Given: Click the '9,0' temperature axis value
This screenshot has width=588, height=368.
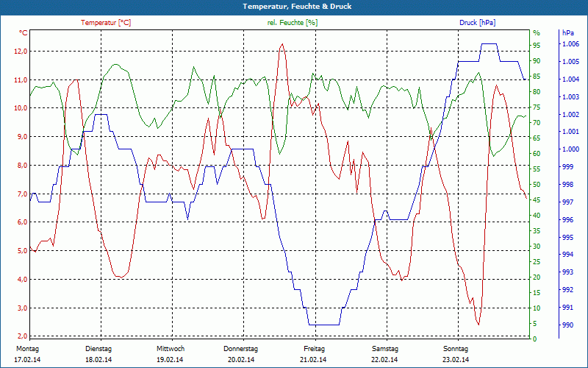Looking at the screenshot, I should tap(22, 137).
